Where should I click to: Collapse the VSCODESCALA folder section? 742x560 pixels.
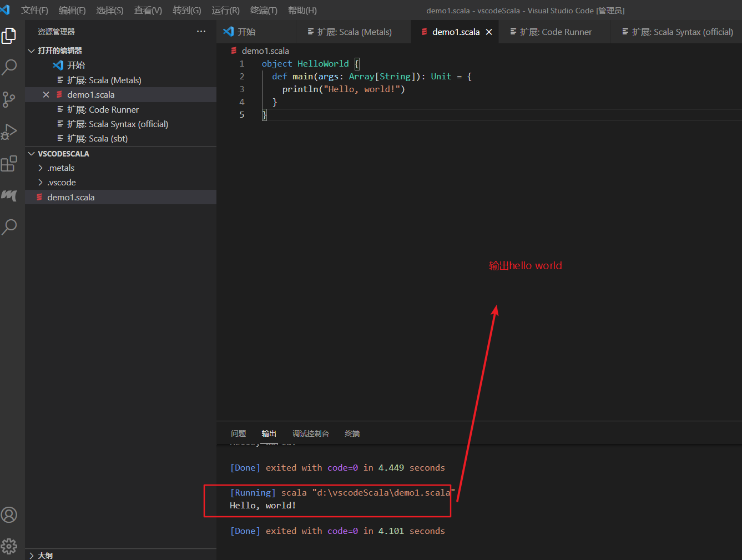[31, 153]
